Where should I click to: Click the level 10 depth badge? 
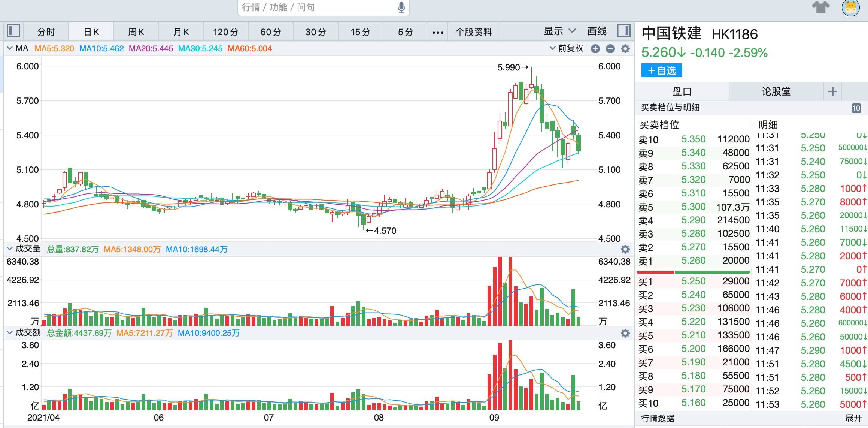pyautogui.click(x=856, y=108)
